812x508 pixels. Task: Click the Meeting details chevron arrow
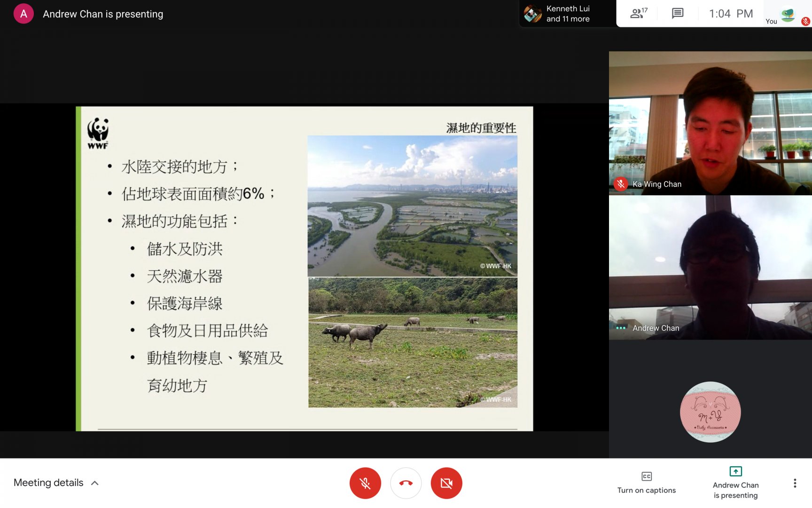click(95, 483)
